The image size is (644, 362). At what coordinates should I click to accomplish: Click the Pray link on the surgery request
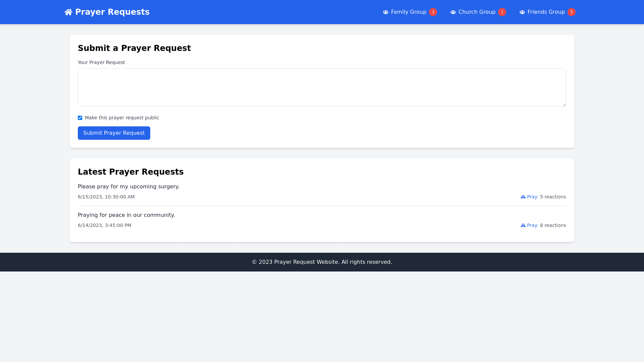532,197
